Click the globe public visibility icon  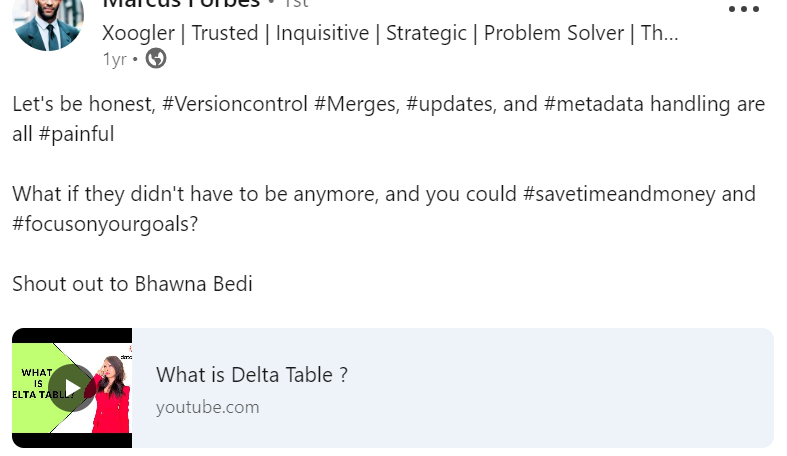click(x=156, y=59)
